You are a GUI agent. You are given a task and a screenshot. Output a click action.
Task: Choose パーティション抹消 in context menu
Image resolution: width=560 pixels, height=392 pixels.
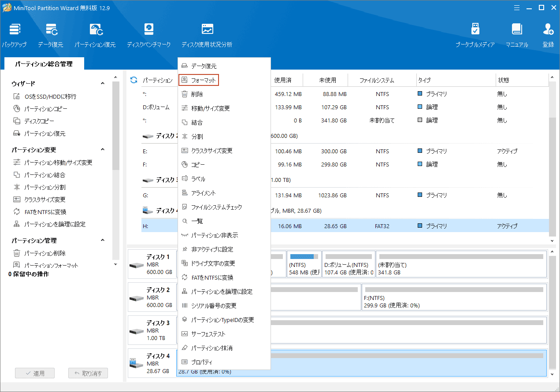pyautogui.click(x=224, y=348)
